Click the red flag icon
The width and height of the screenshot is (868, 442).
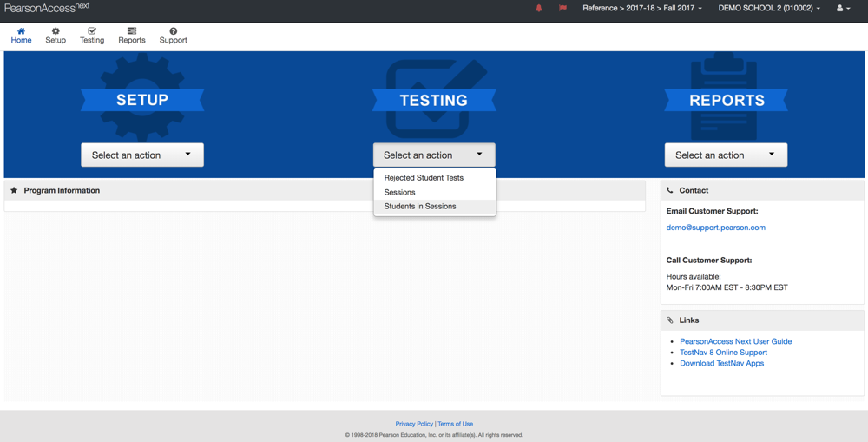562,9
